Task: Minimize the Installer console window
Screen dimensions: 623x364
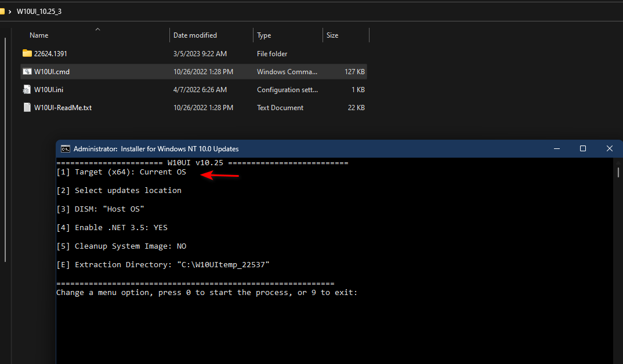Action: (x=557, y=148)
